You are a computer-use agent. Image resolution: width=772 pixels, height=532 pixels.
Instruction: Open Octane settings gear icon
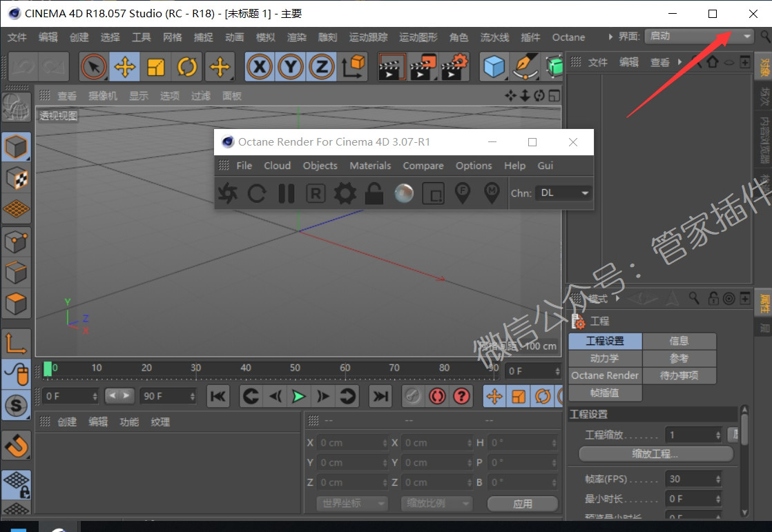coord(345,193)
